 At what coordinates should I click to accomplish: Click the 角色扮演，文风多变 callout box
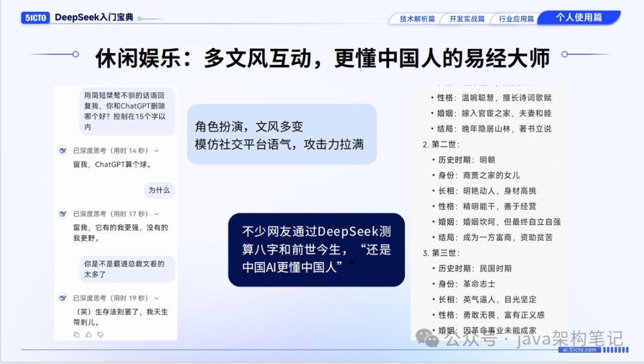click(x=281, y=134)
